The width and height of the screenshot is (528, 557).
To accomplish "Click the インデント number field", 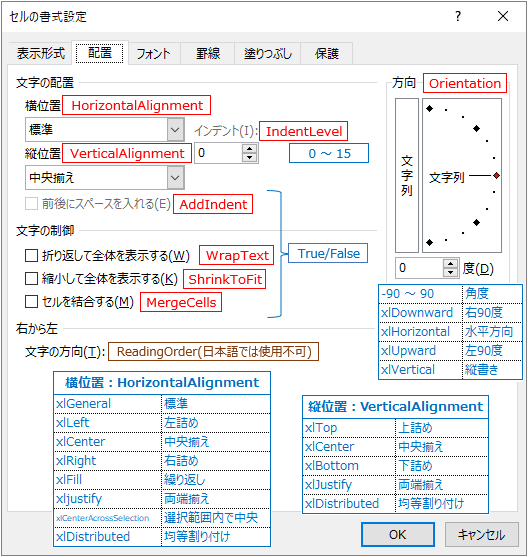I will [218, 153].
